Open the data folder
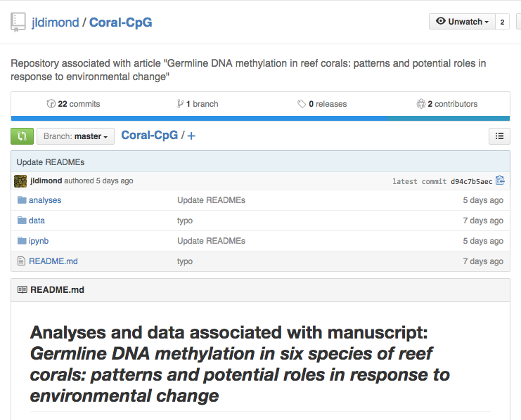The height and width of the screenshot is (420, 521). pos(37,221)
